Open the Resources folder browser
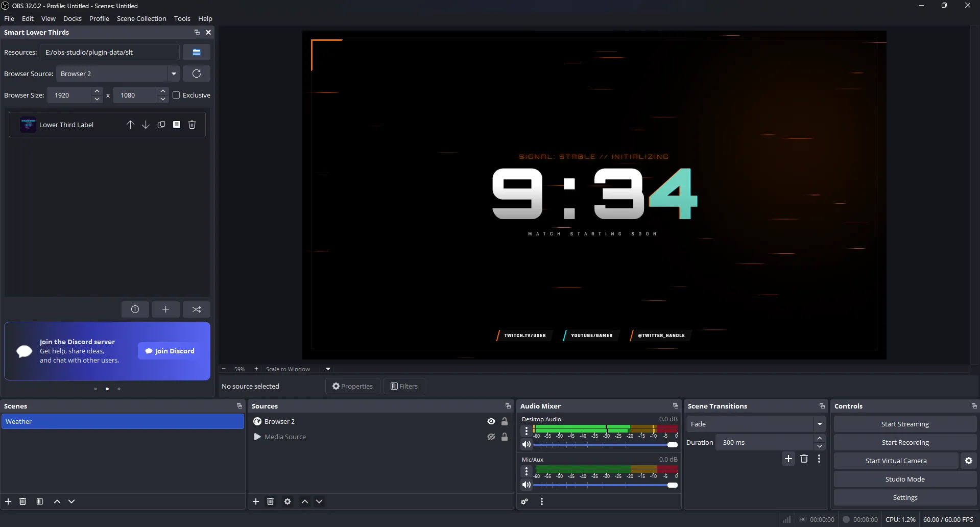Image resolution: width=980 pixels, height=527 pixels. coord(197,52)
